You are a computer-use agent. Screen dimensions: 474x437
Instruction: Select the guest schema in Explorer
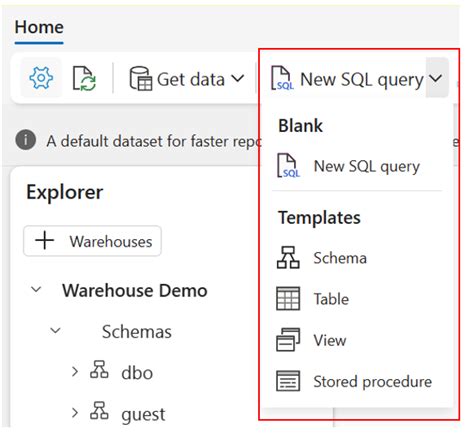click(143, 414)
